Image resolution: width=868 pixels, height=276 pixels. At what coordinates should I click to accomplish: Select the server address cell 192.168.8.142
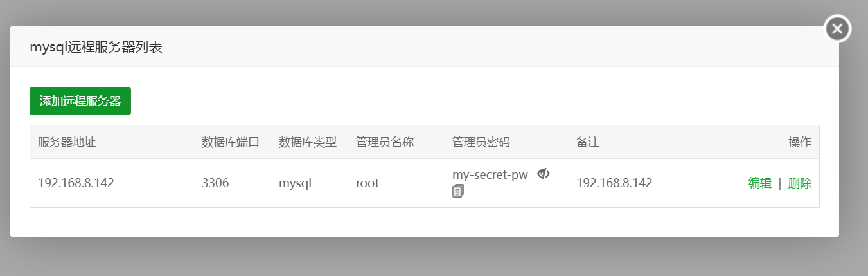coord(76,183)
